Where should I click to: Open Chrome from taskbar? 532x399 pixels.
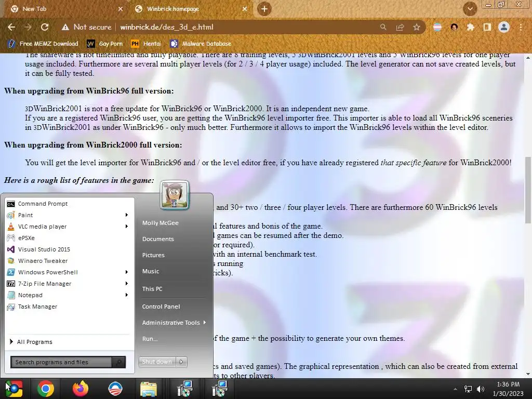click(x=46, y=389)
